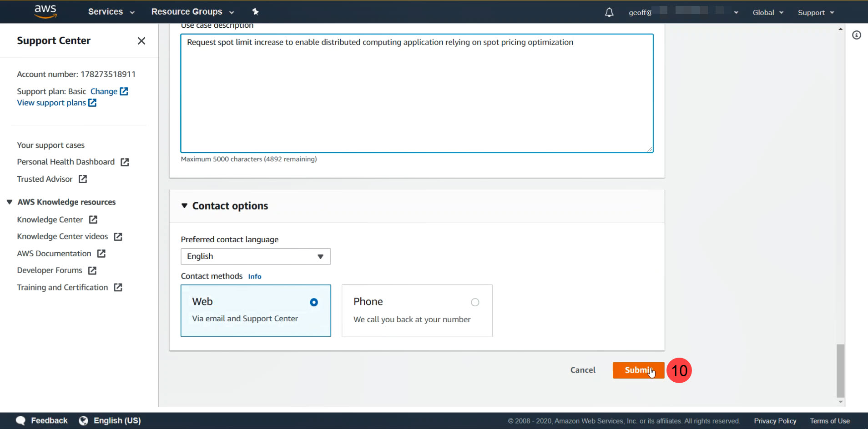Image resolution: width=868 pixels, height=429 pixels.
Task: Open the account user dropdown
Action: tap(683, 12)
